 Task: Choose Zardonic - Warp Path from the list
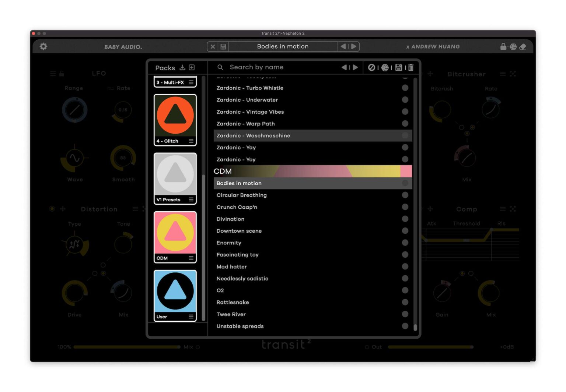point(246,124)
